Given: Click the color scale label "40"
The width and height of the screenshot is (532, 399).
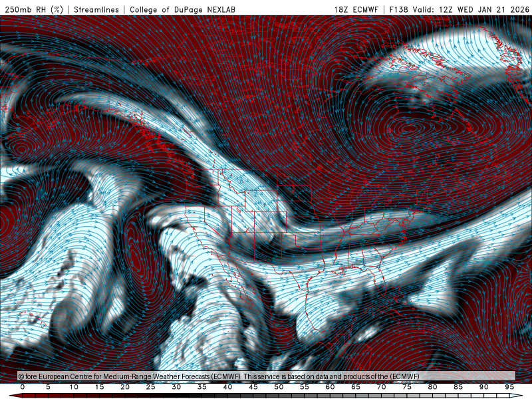Looking at the screenshot, I should 227,387.
